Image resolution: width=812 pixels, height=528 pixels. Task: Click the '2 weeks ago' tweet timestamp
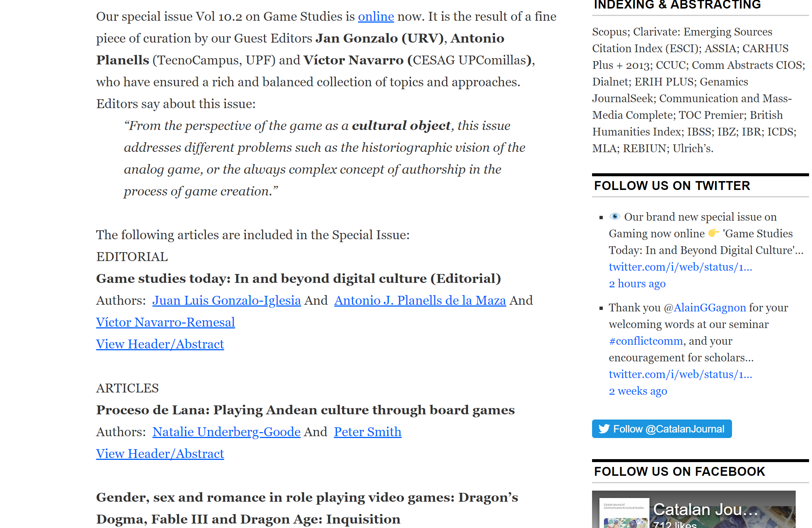[638, 391]
